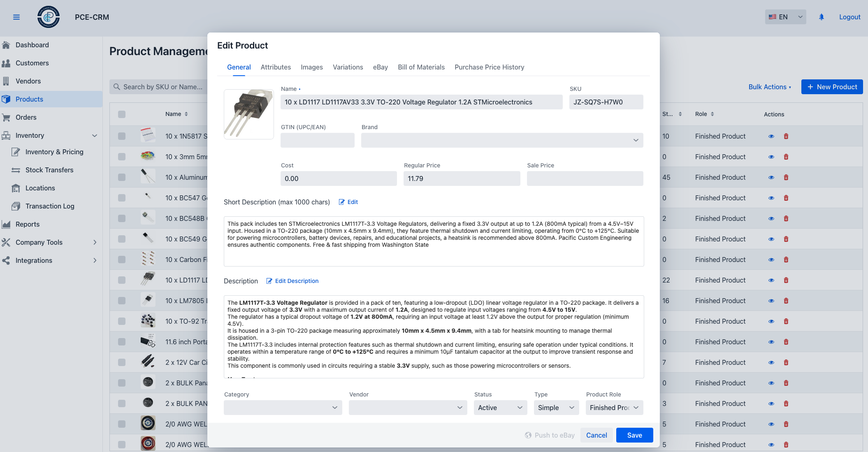Open the notifications bell

tap(821, 17)
